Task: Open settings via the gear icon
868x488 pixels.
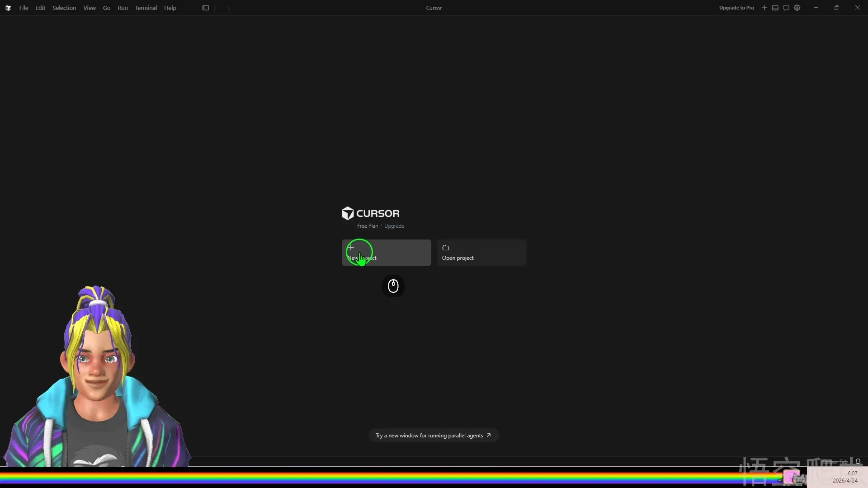Action: point(797,8)
